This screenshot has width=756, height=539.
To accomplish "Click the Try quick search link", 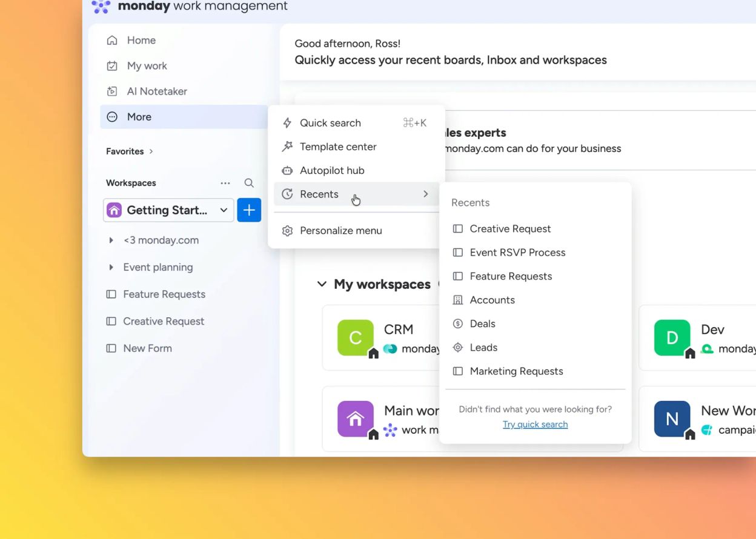I will (x=535, y=425).
